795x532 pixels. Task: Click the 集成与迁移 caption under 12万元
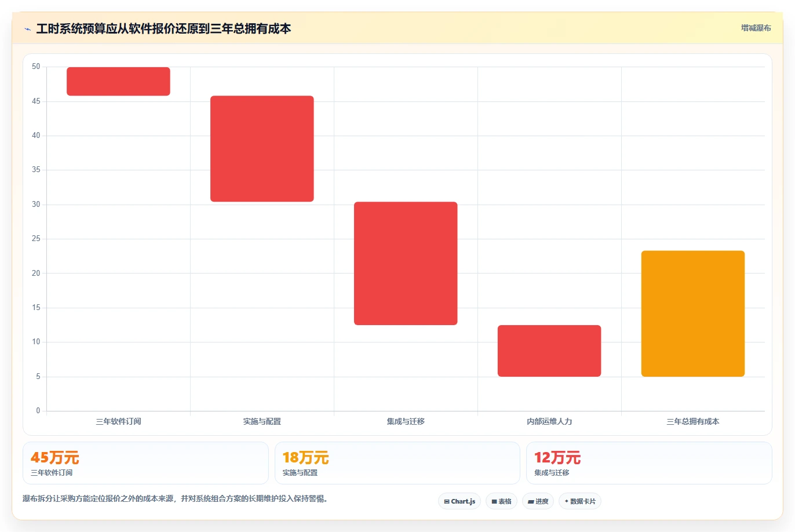pos(551,473)
